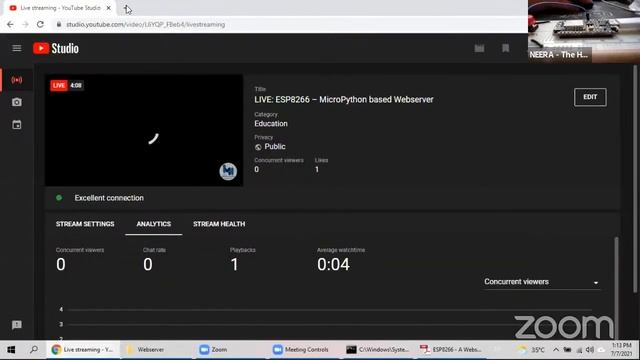Select the Stream (live) sidebar icon
This screenshot has width=640, height=360.
[17, 80]
